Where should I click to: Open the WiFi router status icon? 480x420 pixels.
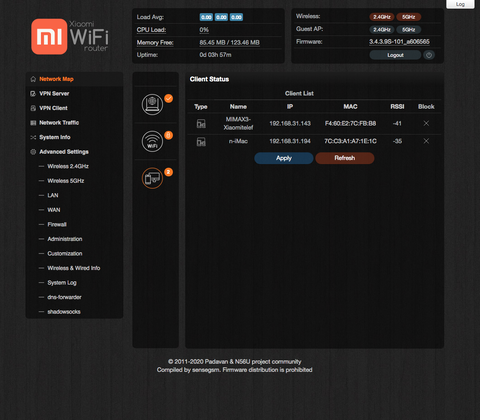coord(152,141)
